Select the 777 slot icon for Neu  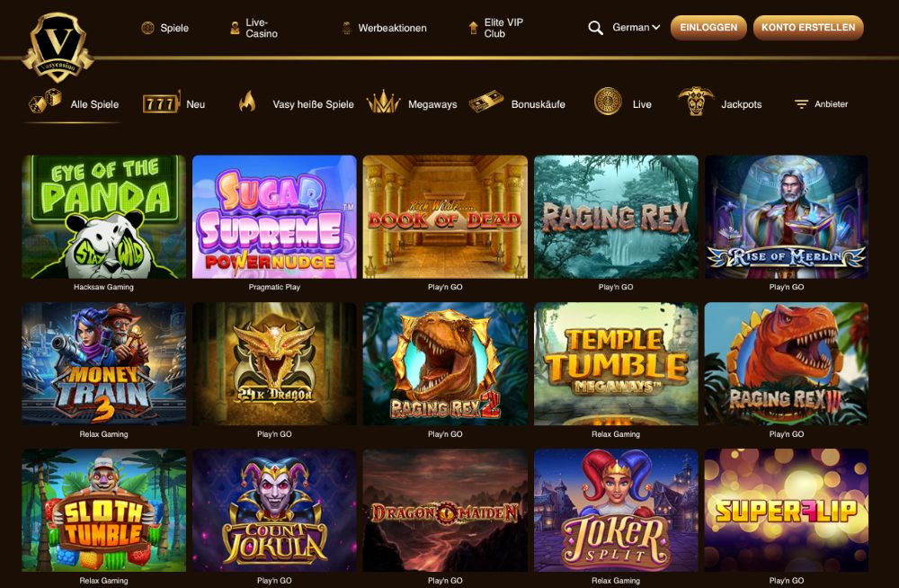pos(161,102)
